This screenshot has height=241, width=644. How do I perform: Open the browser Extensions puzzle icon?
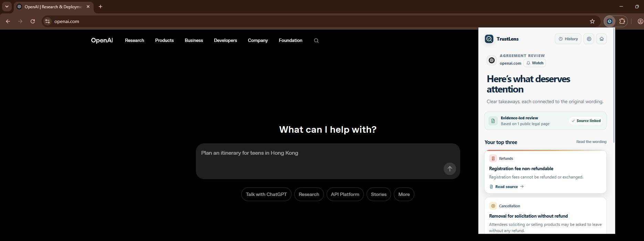pyautogui.click(x=622, y=21)
